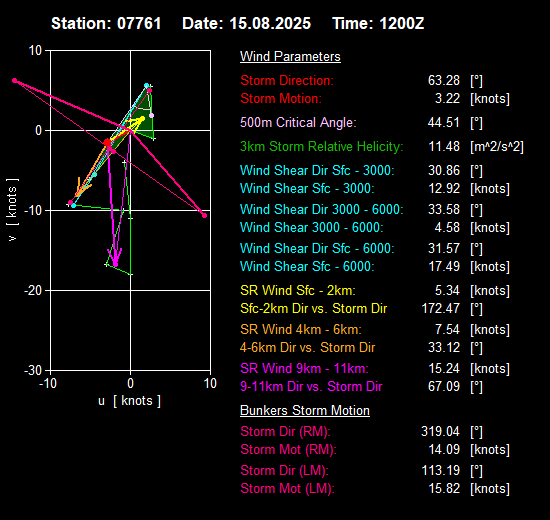Click Wind Shear Dir 3000 - 6000 label
Screen dimensions: 550x520
(322, 209)
